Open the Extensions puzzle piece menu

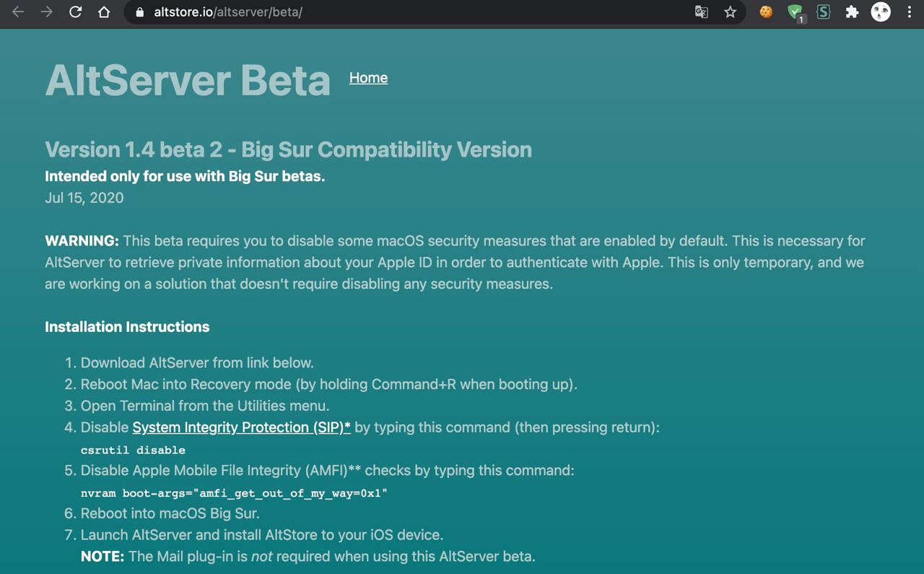(852, 12)
